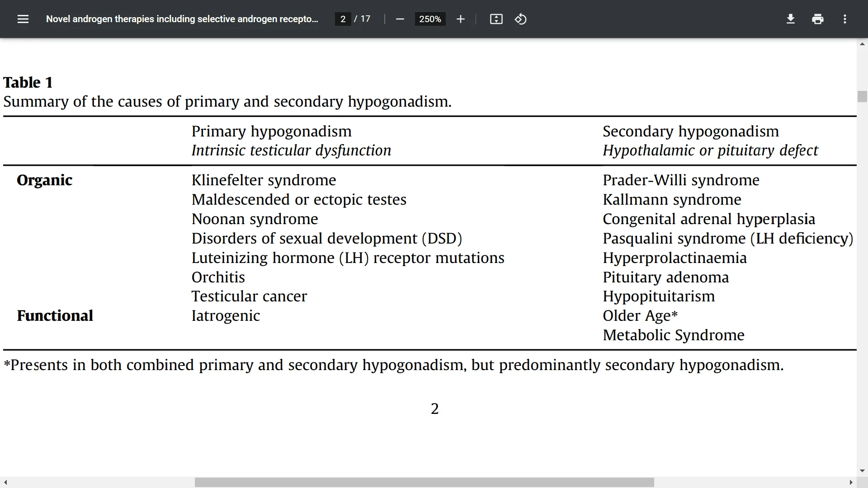Click 'Iatrogenic' cell

click(226, 315)
